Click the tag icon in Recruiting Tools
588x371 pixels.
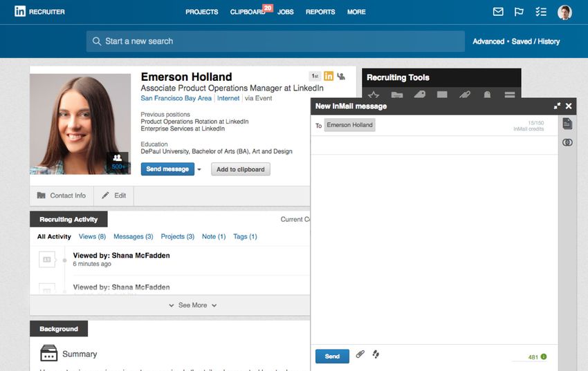coord(420,95)
